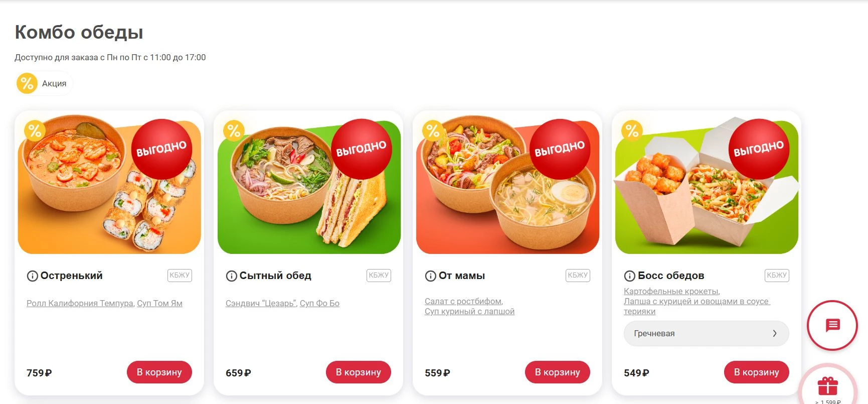Show КБЖУ badge for Остренький
This screenshot has width=868, height=404.
(180, 275)
